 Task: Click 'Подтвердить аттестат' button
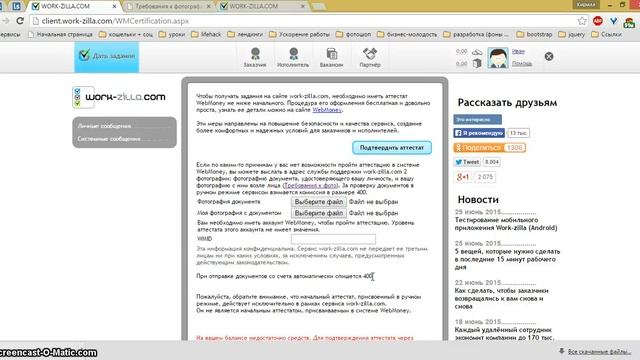392,147
